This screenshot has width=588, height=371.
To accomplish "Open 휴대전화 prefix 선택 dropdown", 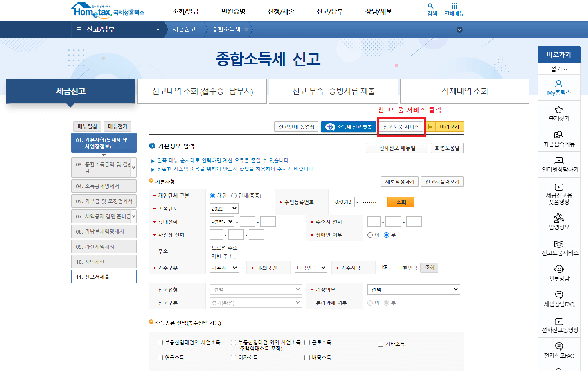I will (222, 222).
